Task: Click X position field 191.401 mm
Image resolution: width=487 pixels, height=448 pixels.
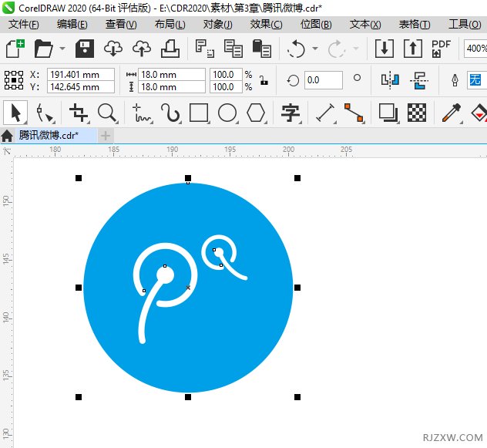Action: [81, 75]
